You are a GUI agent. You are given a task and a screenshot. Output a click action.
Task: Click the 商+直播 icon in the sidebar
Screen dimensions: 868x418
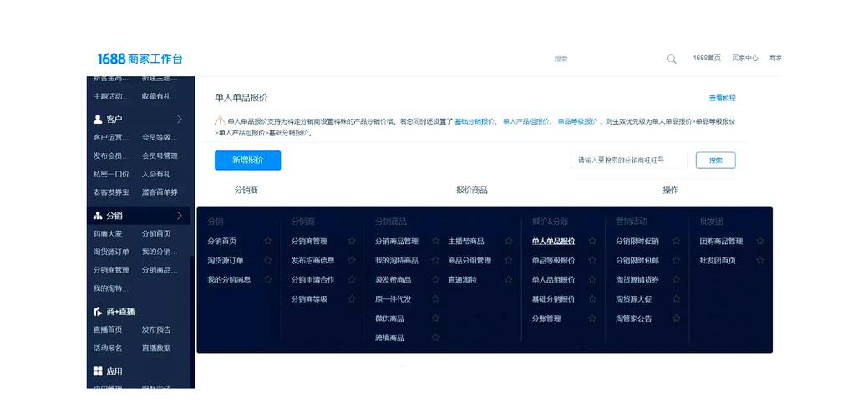[x=98, y=312]
